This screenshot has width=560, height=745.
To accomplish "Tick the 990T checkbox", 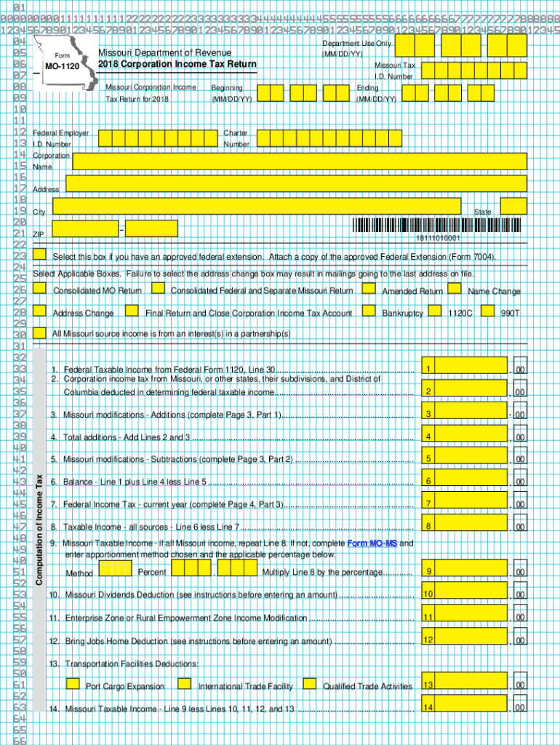I will point(488,311).
